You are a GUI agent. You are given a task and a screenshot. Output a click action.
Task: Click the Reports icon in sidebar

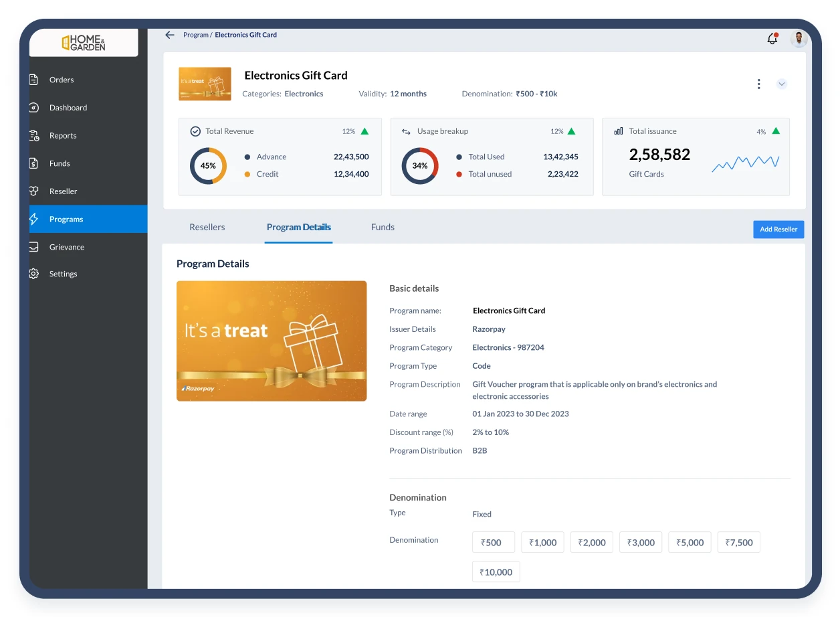34,136
